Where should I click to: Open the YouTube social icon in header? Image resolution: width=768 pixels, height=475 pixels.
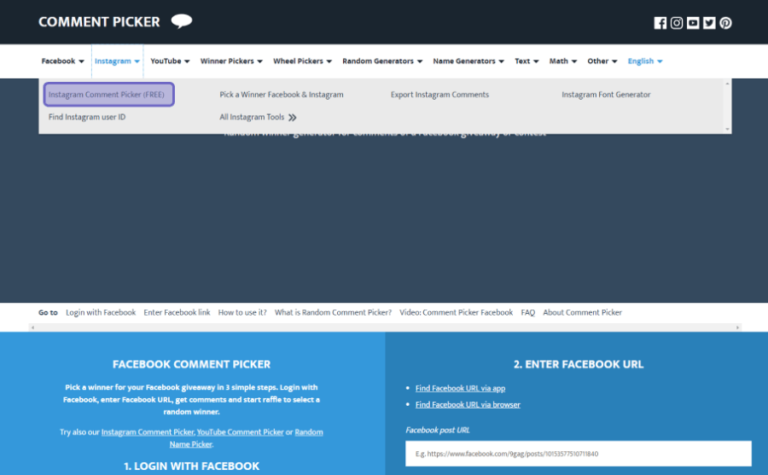[x=693, y=23]
